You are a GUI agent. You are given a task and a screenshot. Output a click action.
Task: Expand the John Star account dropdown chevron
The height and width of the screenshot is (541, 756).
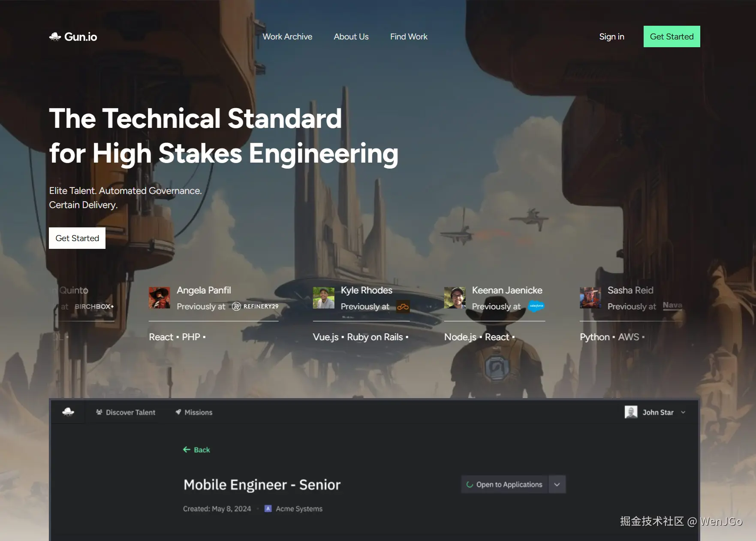pyautogui.click(x=683, y=412)
